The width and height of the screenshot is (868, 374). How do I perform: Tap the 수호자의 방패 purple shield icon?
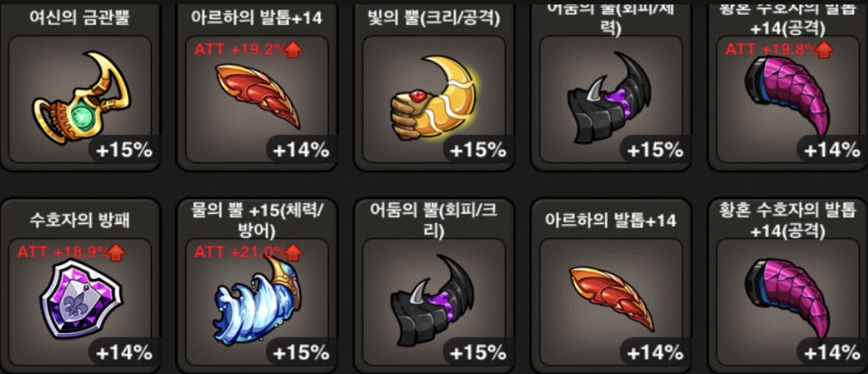tap(81, 298)
